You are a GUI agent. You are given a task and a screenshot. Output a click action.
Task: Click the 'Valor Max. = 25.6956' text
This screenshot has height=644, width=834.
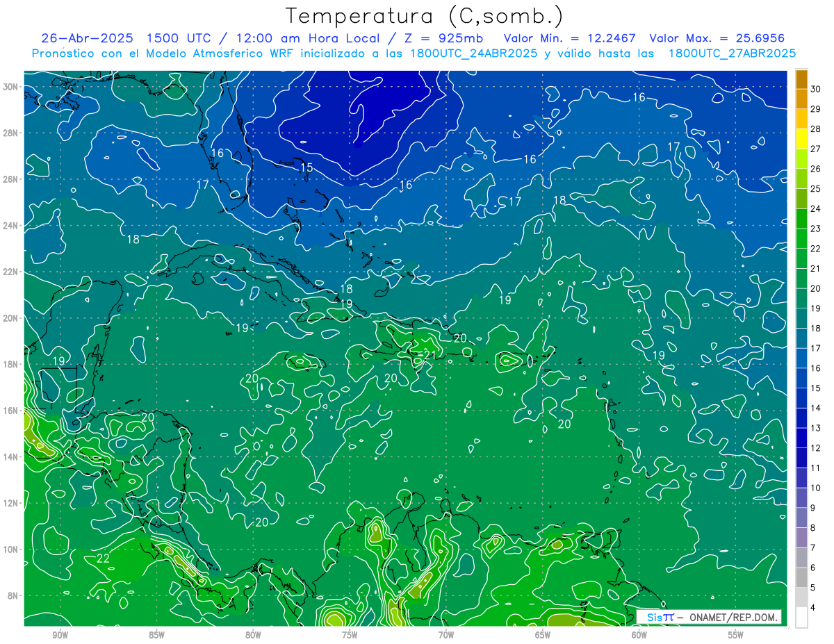pyautogui.click(x=717, y=38)
